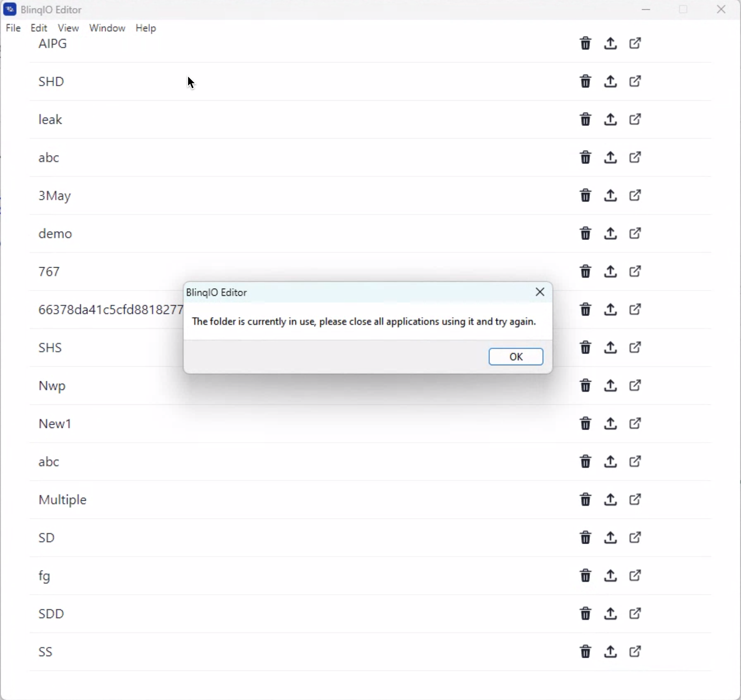Upload the 66378da41c5cfd project
Image resolution: width=741 pixels, height=700 pixels.
[610, 310]
